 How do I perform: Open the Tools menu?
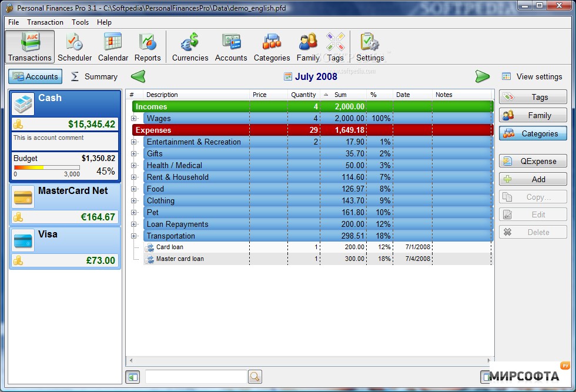pos(80,22)
